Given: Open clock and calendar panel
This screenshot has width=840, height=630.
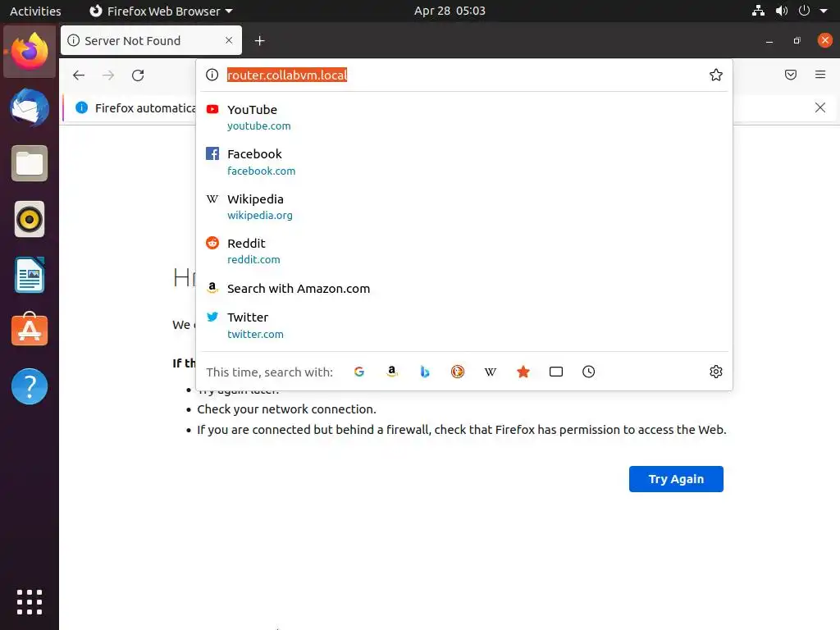Looking at the screenshot, I should coord(450,11).
